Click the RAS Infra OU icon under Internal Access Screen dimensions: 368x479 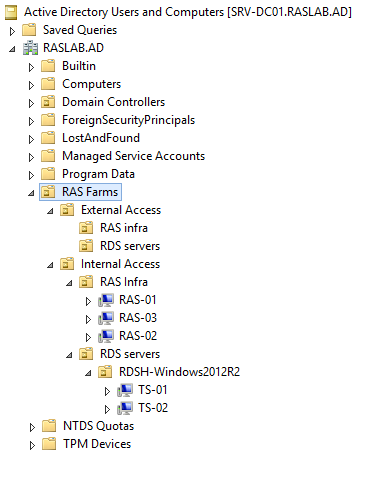[x=86, y=282]
